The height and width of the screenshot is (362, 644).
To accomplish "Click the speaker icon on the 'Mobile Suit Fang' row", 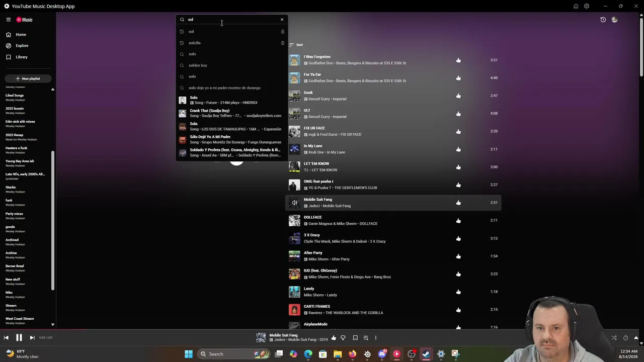I will (294, 203).
